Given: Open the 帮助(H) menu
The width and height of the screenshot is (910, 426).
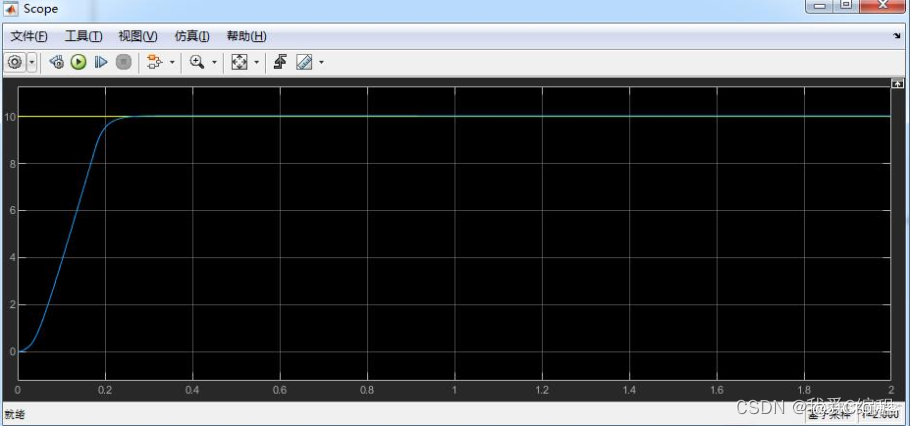Looking at the screenshot, I should coord(246,37).
